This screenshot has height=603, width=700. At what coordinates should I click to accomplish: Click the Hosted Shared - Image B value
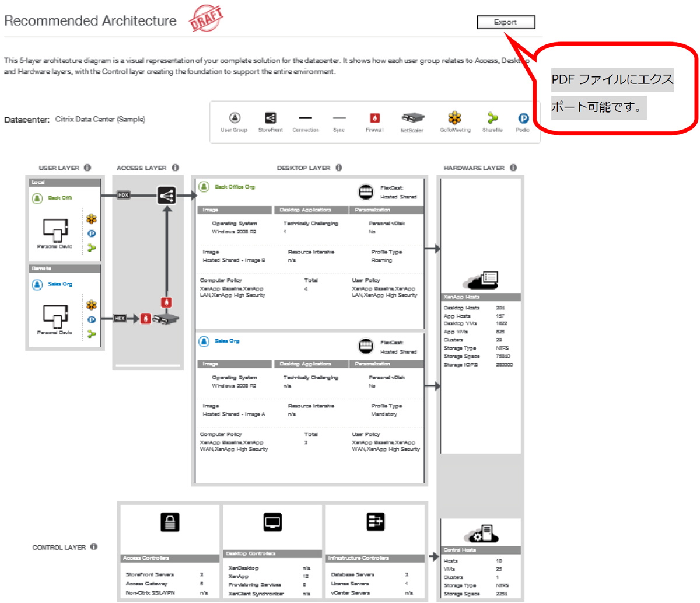point(234,260)
